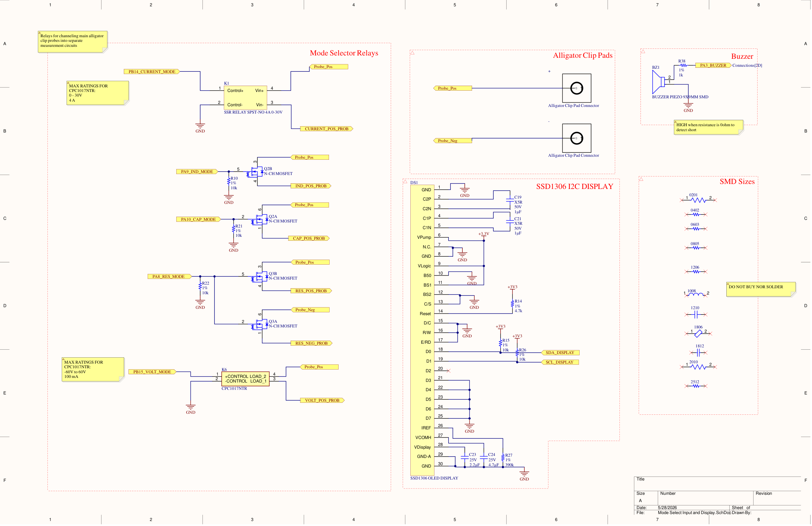This screenshot has height=526, width=812.
Task: Select resistor R27 390k
Action: pyautogui.click(x=503, y=458)
